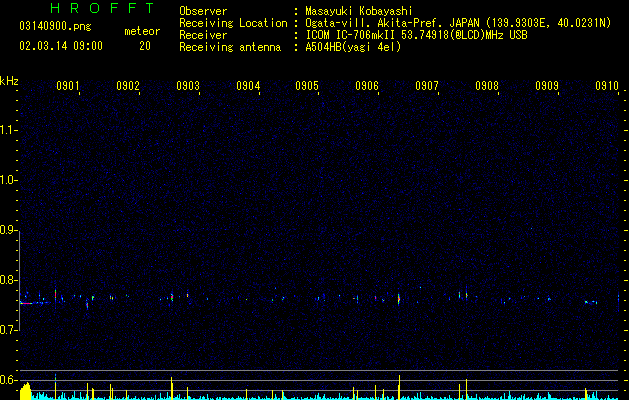Screen dimensions: 629x400
Task: Click the kHz axis unit label
Action: coord(9,81)
